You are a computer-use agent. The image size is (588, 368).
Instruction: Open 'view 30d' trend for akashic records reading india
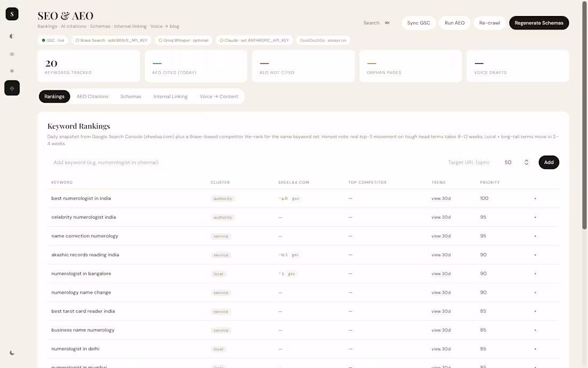pyautogui.click(x=441, y=255)
